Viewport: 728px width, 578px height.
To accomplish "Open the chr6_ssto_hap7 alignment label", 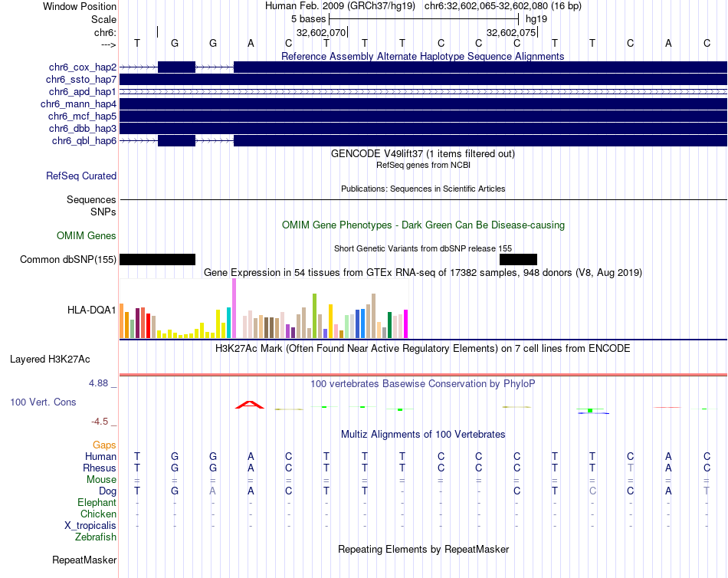I will point(81,80).
